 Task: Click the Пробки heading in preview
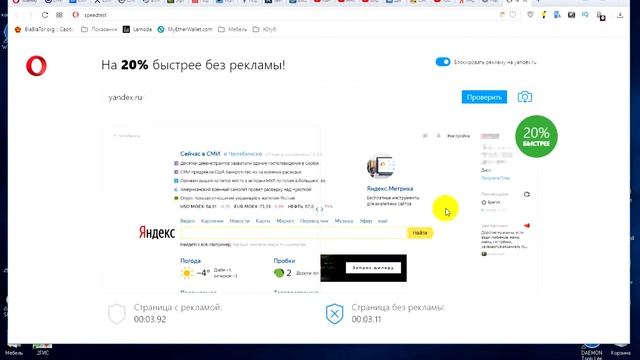pyautogui.click(x=284, y=261)
